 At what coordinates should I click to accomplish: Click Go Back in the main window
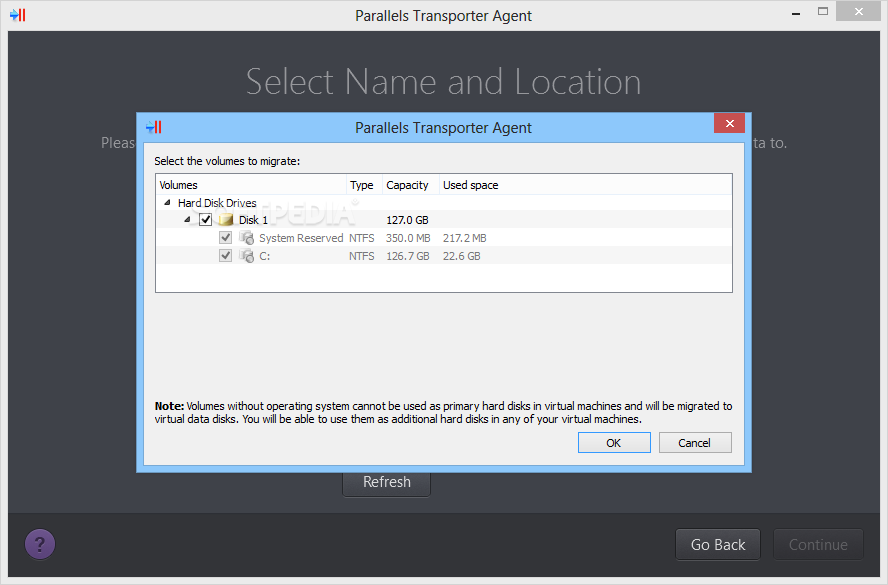(x=718, y=545)
